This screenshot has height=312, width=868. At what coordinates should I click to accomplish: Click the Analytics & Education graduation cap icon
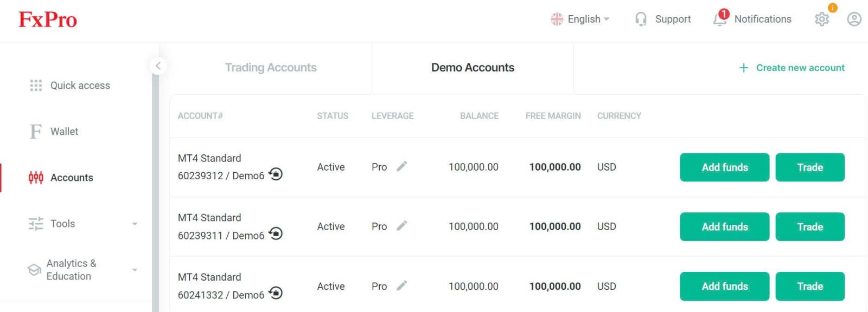point(34,270)
